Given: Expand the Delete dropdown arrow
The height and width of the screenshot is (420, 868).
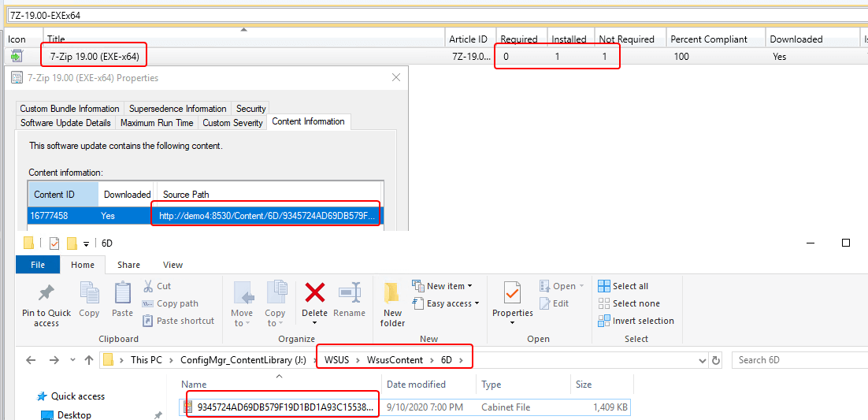Looking at the screenshot, I should tap(314, 323).
